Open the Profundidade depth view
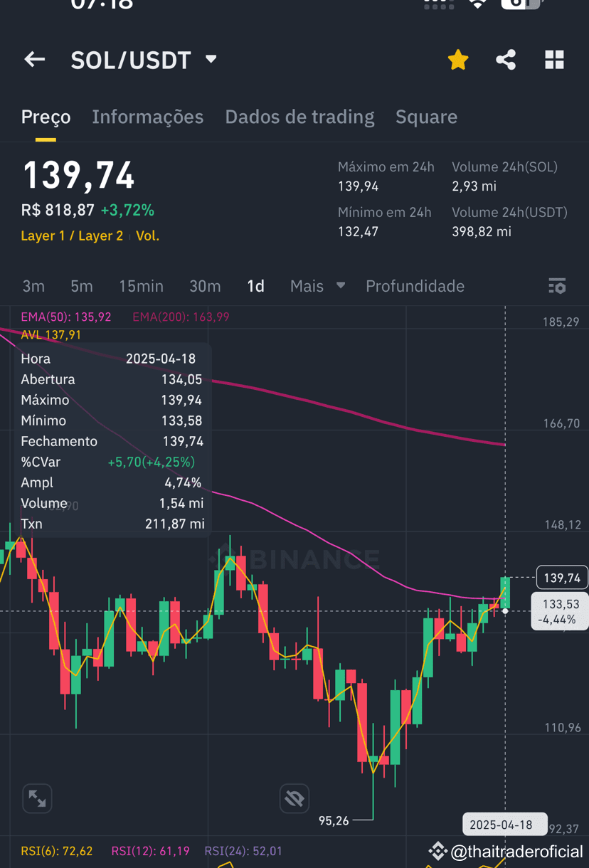Screen dimensions: 589x868 (x=415, y=286)
